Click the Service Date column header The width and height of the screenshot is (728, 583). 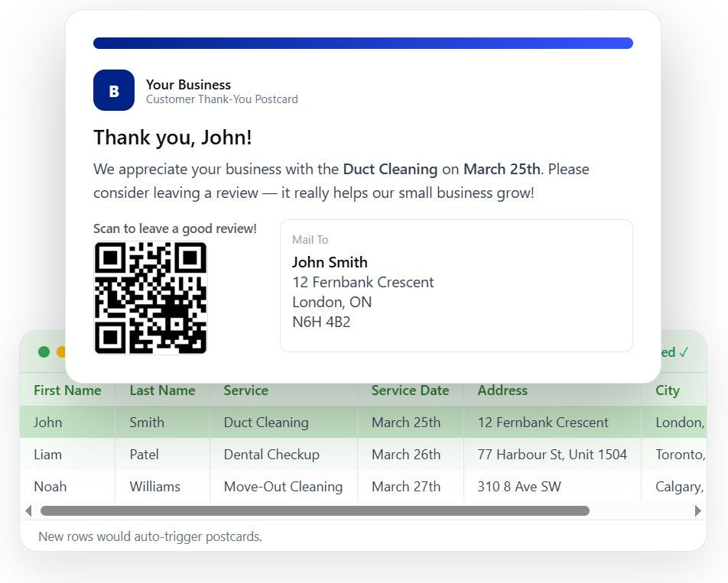(x=410, y=390)
